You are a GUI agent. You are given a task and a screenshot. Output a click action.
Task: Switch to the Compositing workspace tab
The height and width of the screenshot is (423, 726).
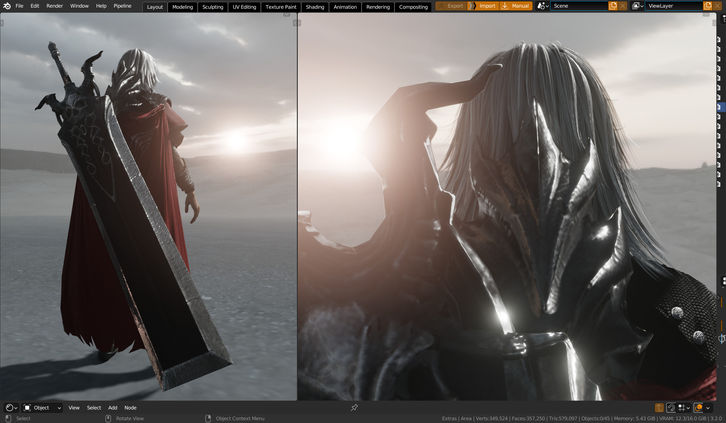(413, 7)
